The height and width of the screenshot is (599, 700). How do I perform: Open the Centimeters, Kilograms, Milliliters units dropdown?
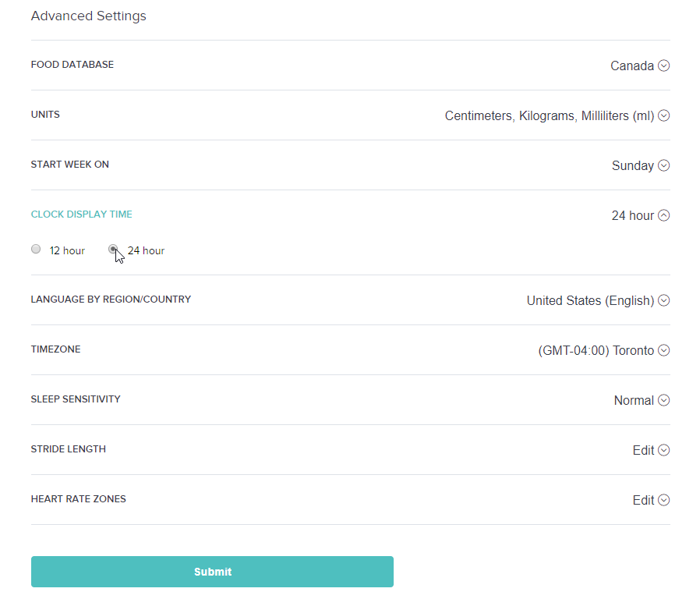click(549, 115)
